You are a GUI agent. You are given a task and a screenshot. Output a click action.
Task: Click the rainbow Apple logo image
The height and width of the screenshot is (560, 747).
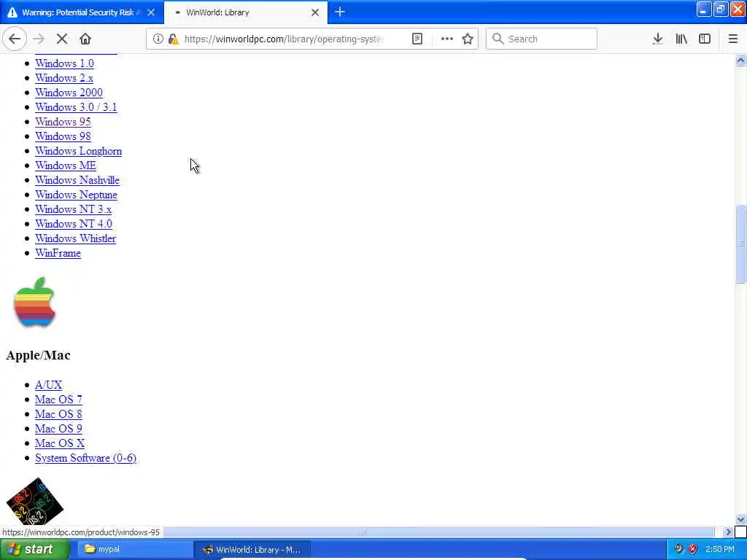tap(35, 303)
